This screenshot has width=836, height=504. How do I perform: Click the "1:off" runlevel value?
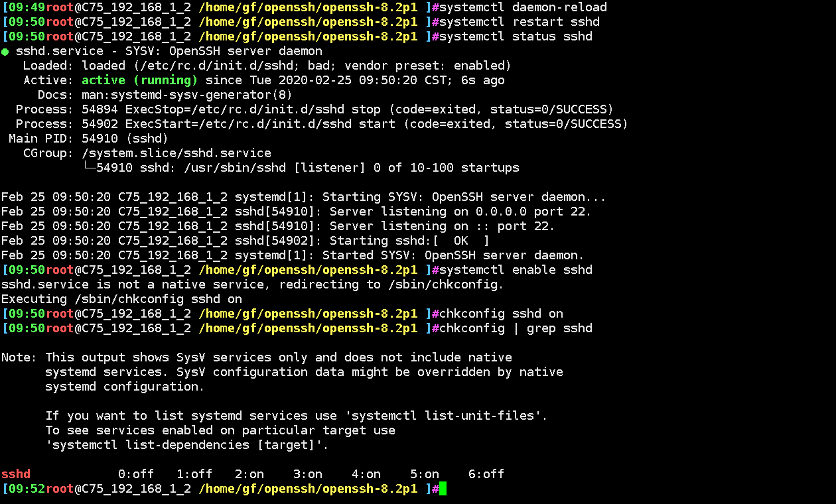tap(194, 474)
